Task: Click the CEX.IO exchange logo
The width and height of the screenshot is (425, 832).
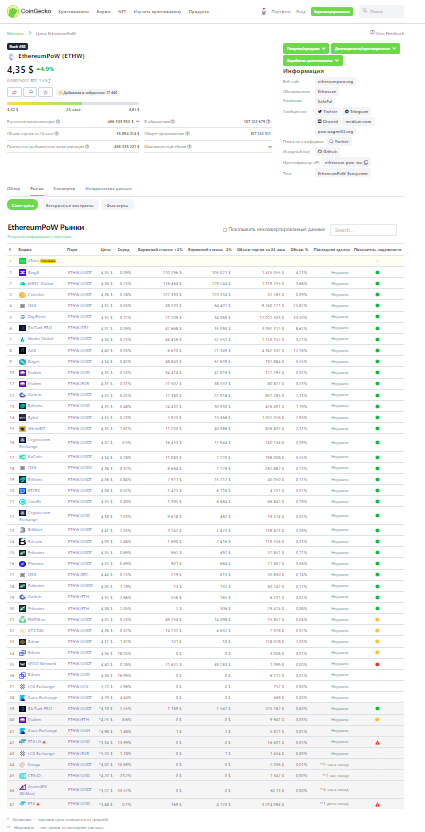Action: click(23, 775)
